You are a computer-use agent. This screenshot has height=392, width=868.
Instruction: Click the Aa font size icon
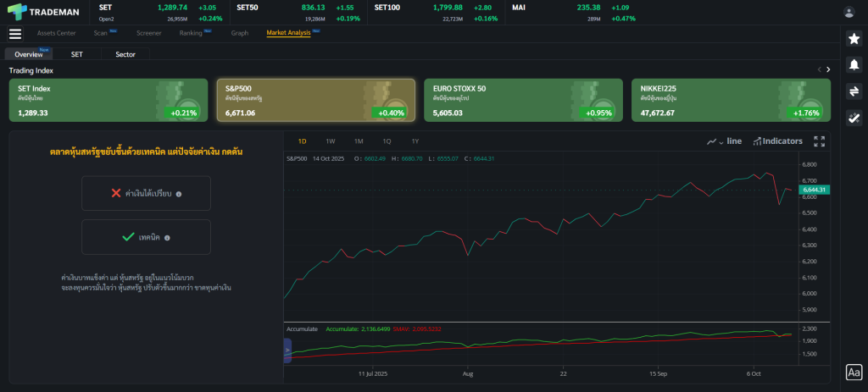pyautogui.click(x=854, y=373)
